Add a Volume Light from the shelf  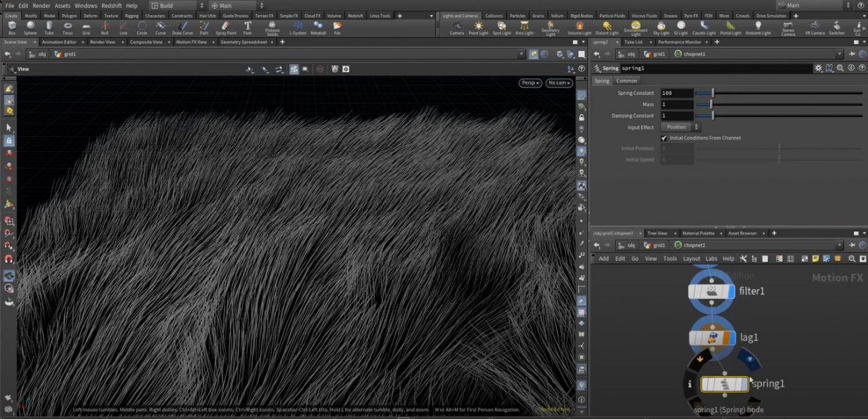[579, 28]
